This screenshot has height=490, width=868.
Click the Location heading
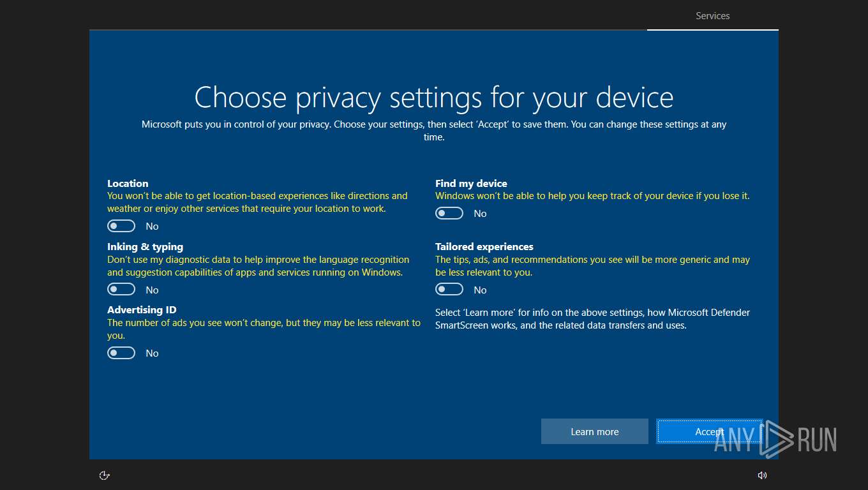pos(128,183)
